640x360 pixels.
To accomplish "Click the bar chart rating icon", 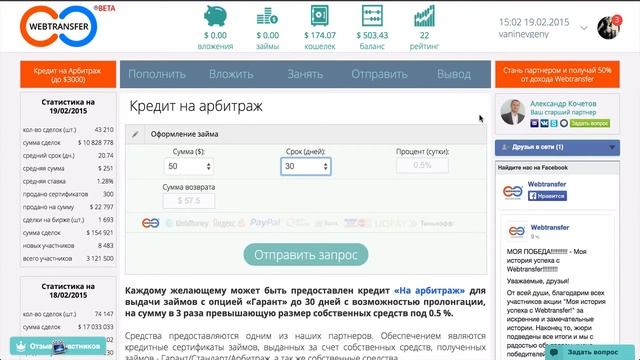I will click(x=424, y=16).
